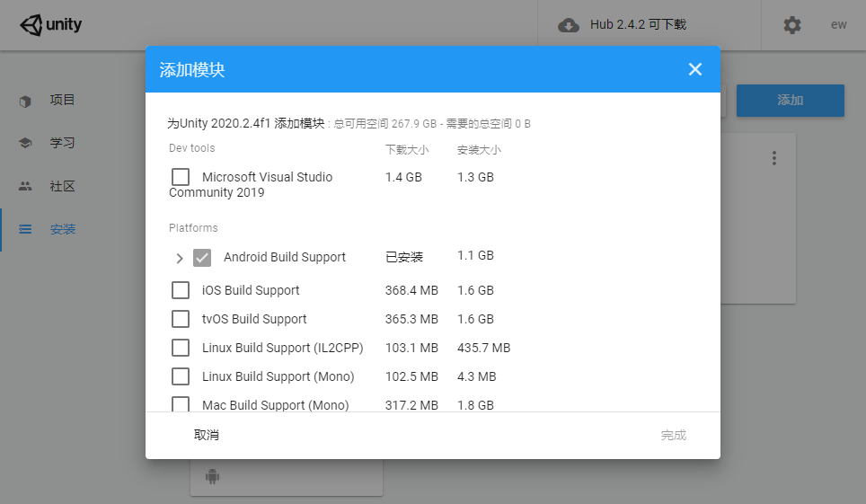Click 'Mac Build Support (Mono)' label text
866x504 pixels.
275,405
